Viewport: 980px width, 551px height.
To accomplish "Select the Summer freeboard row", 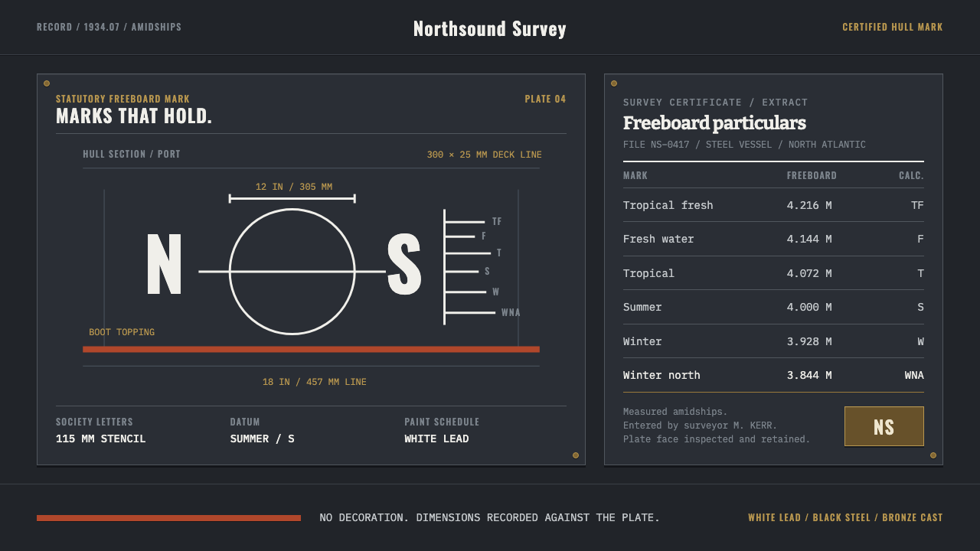I will pyautogui.click(x=773, y=307).
